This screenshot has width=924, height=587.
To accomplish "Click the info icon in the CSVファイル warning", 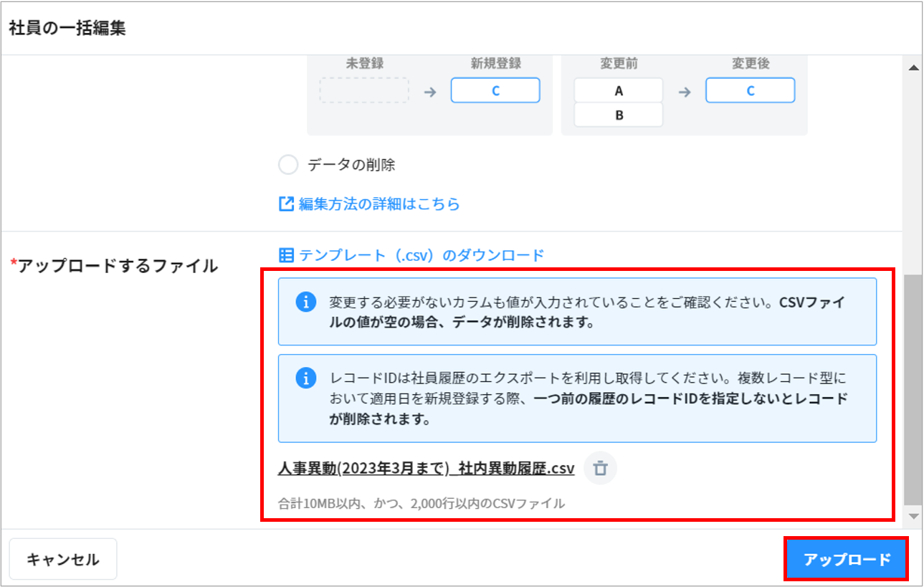I will [x=306, y=302].
